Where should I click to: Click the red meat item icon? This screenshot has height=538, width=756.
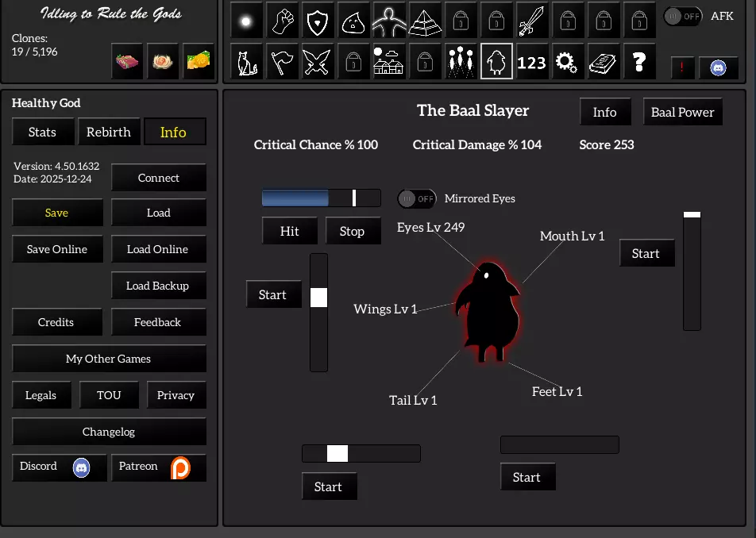pyautogui.click(x=127, y=61)
